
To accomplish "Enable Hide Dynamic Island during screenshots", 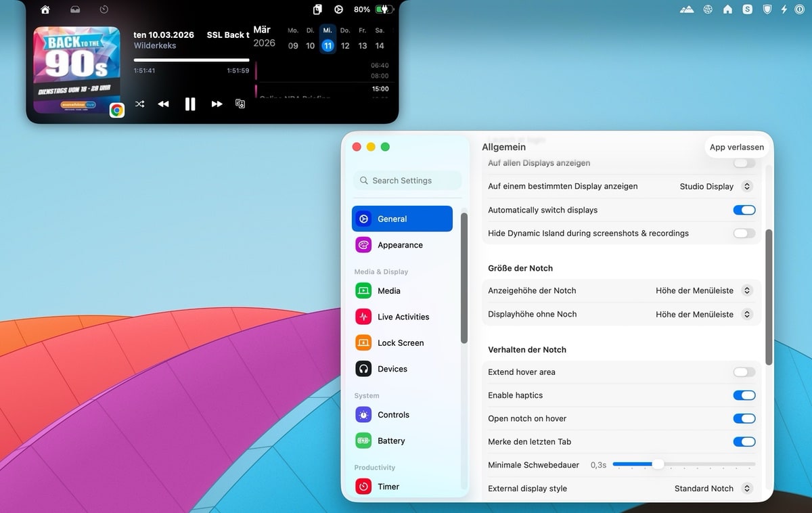I will coord(744,233).
